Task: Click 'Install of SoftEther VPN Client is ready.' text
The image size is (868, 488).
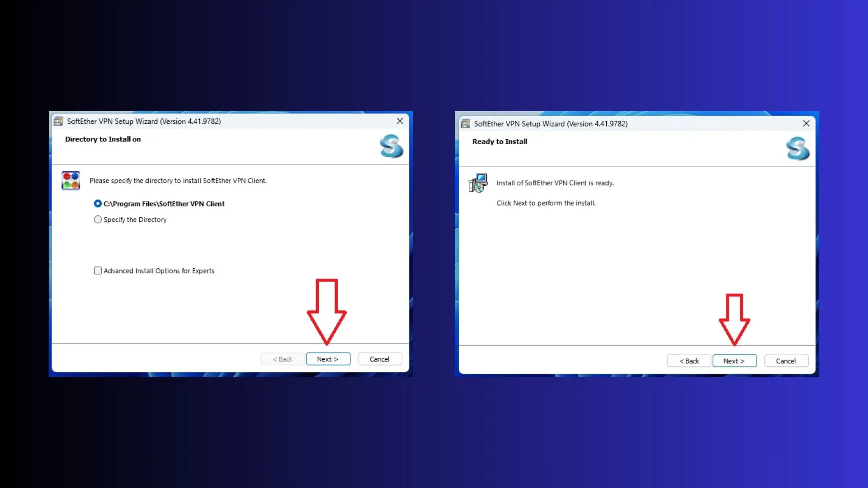Action: (x=555, y=183)
